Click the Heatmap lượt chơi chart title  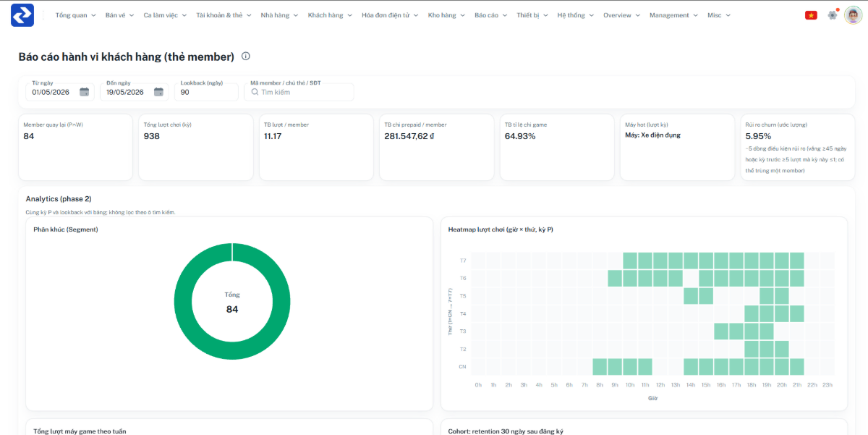tap(501, 229)
